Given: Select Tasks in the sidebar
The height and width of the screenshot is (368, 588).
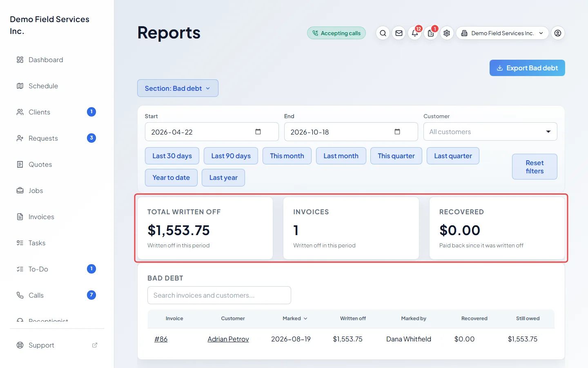Looking at the screenshot, I should point(57,243).
